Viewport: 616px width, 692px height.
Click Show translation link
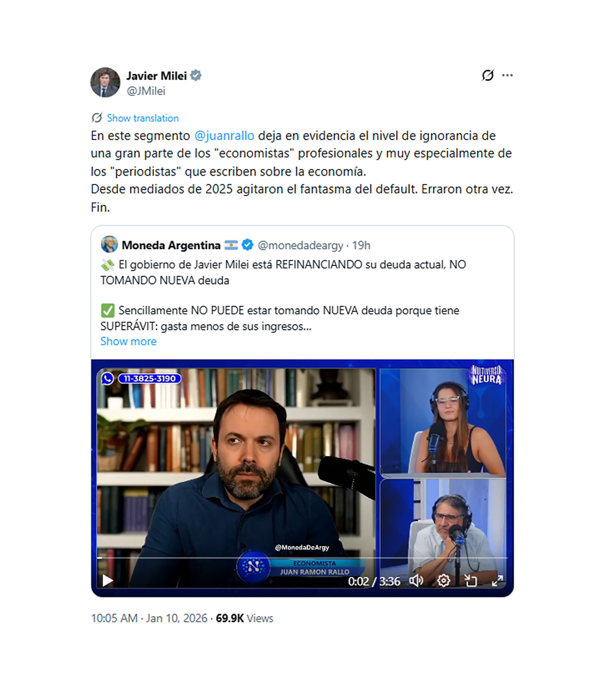pos(143,118)
